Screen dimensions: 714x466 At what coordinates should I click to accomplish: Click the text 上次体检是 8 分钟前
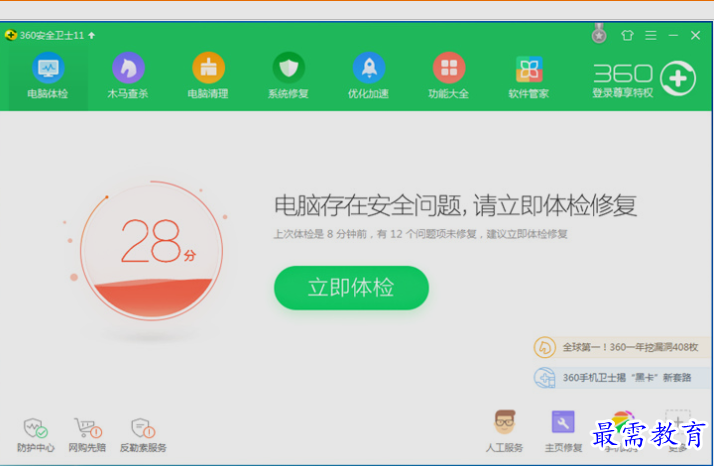(320, 234)
